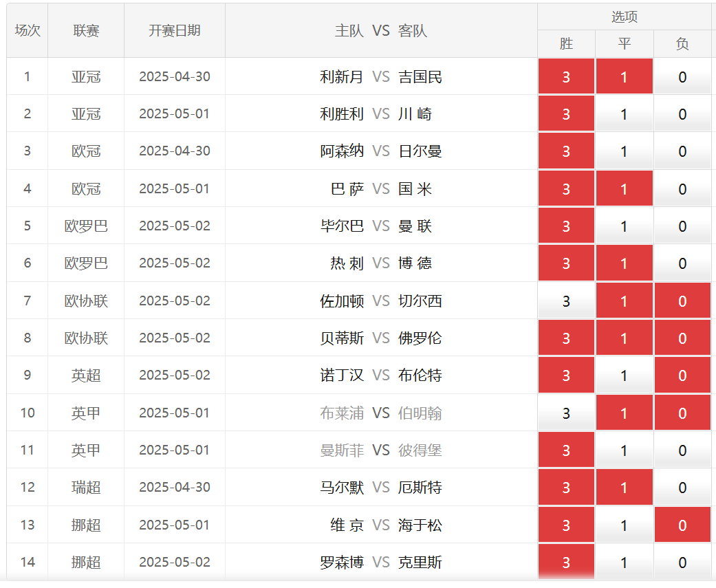
Task: Select loss option 0 for 毕尔巴 vs 曼联
Action: tap(682, 226)
